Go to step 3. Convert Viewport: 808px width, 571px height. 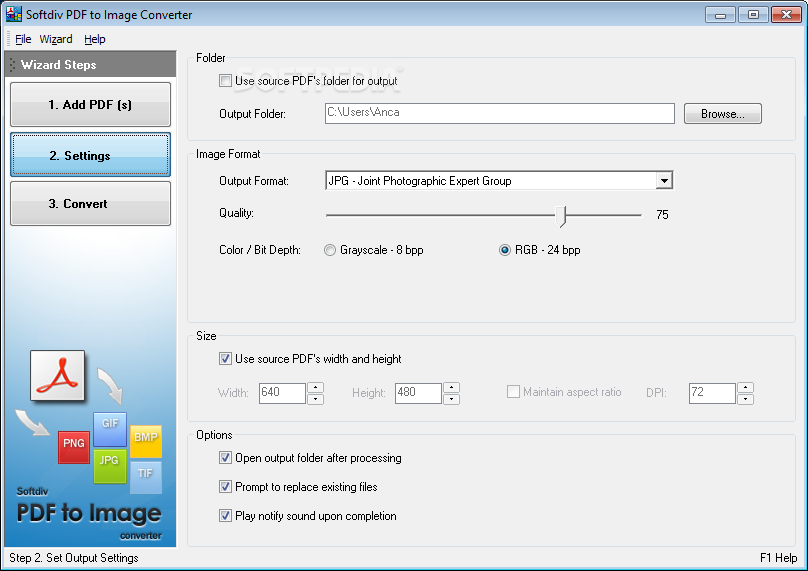point(90,204)
